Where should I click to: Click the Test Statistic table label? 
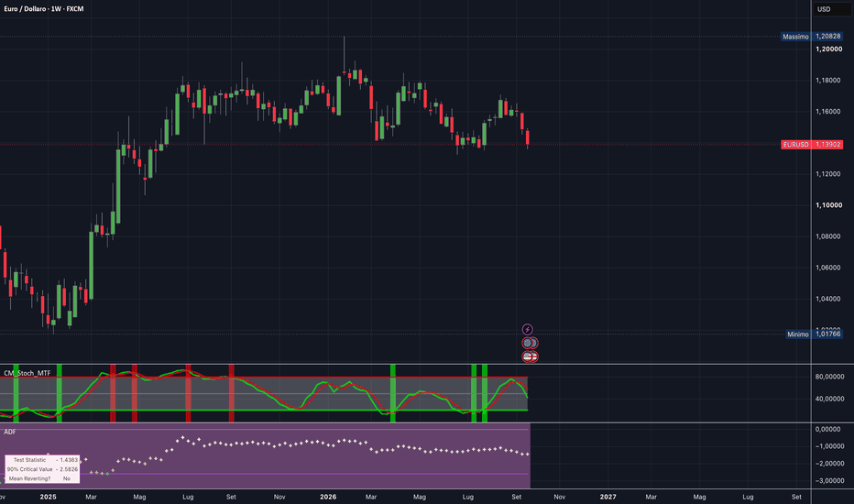click(29, 460)
